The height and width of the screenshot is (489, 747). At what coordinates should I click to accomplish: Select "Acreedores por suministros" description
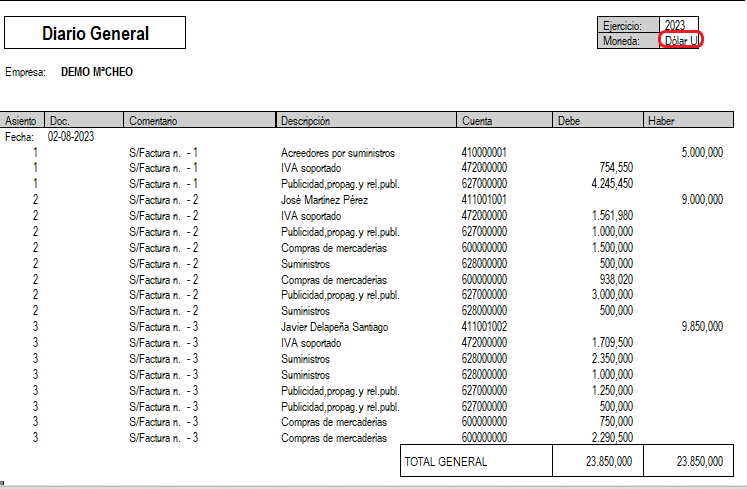pos(338,153)
